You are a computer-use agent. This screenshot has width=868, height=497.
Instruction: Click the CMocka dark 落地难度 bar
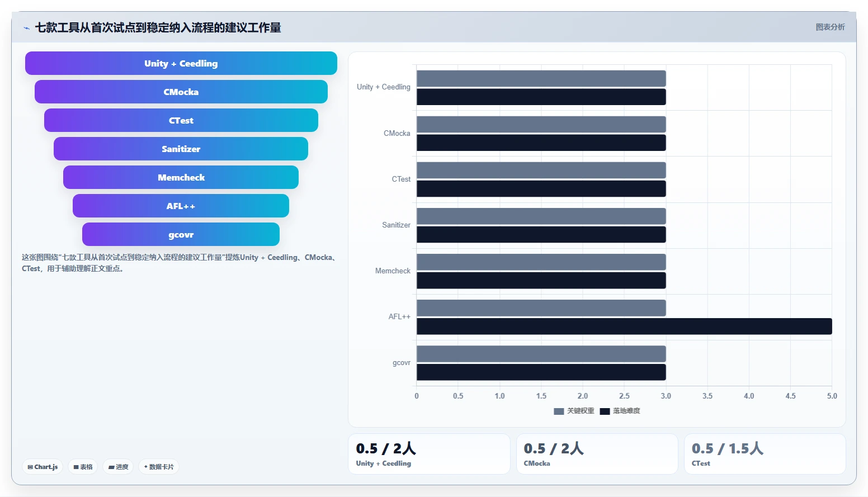point(541,143)
